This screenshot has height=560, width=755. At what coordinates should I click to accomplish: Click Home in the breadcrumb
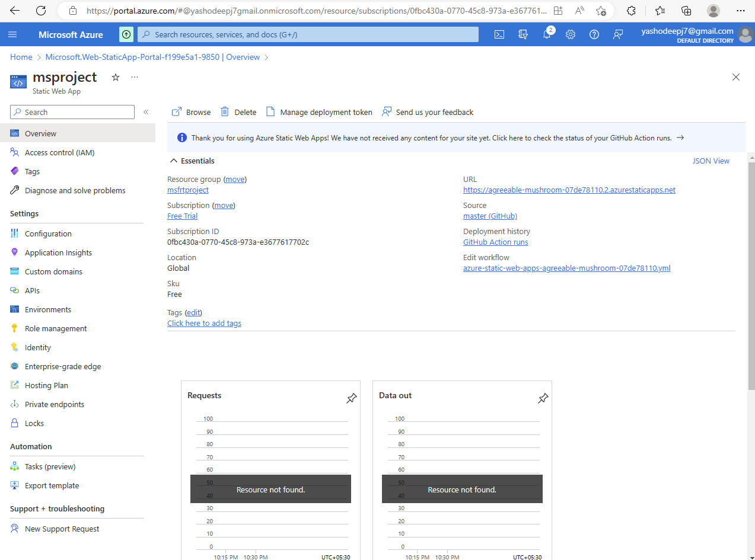(21, 57)
